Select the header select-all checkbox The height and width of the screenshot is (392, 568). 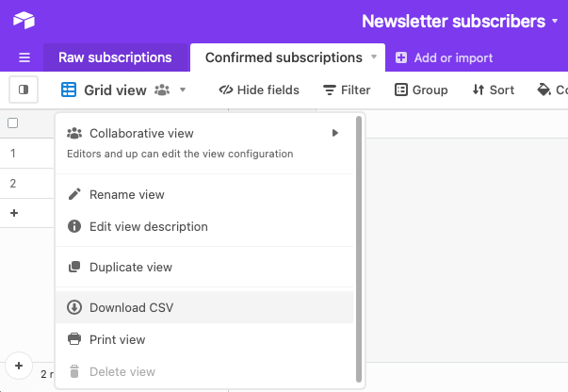(13, 122)
